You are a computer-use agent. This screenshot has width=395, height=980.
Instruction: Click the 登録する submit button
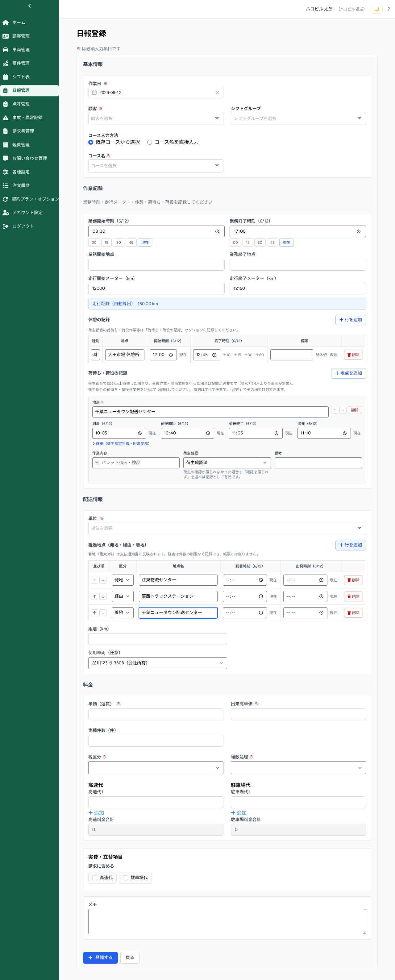click(100, 958)
